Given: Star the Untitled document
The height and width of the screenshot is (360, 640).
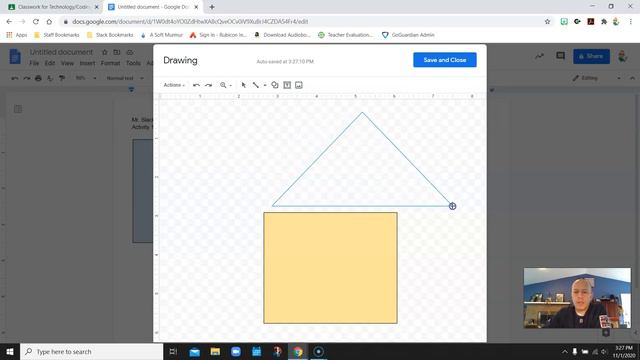Looking at the screenshot, I should pyautogui.click(x=104, y=52).
